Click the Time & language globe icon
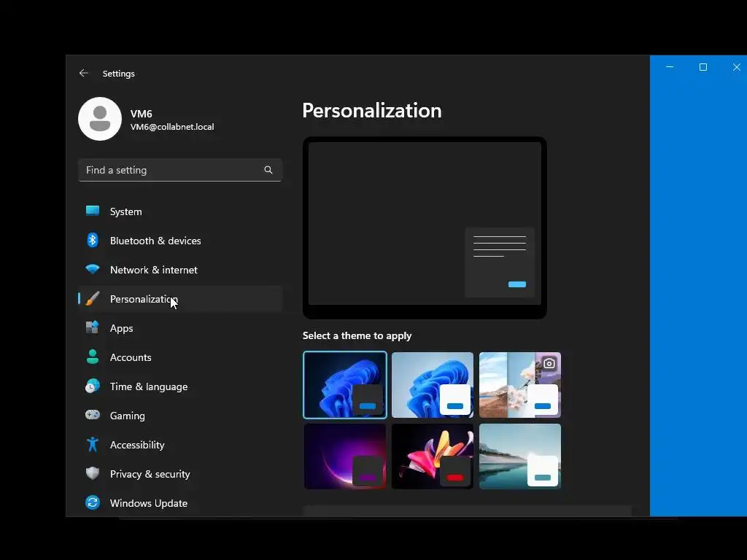 click(93, 386)
